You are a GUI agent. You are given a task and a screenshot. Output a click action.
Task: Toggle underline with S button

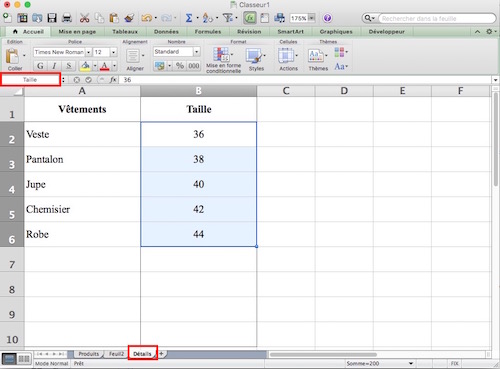tap(69, 66)
